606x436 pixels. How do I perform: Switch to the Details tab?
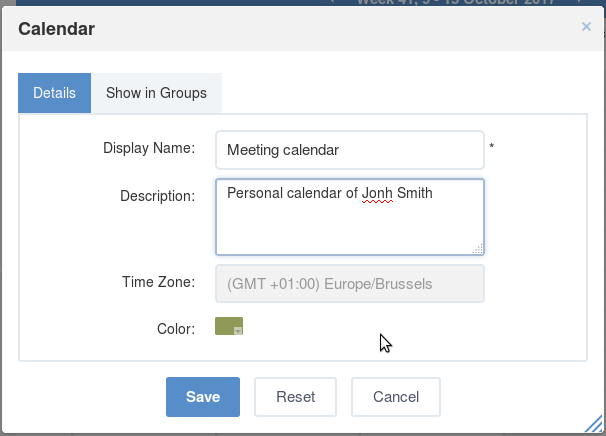click(54, 93)
